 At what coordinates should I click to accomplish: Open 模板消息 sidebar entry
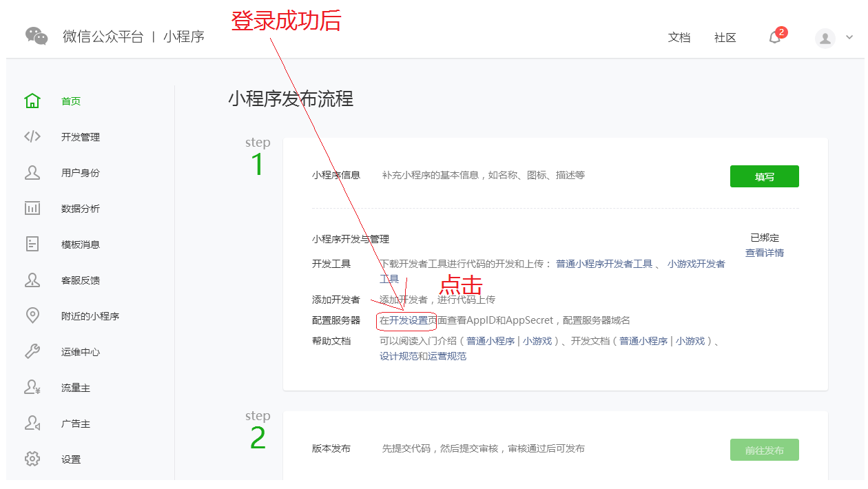point(81,244)
